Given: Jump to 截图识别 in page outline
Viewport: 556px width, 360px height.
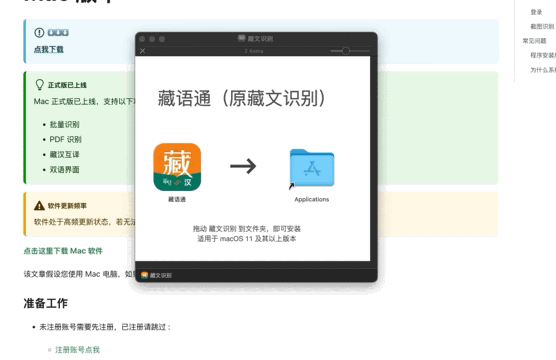Looking at the screenshot, I should click(542, 27).
